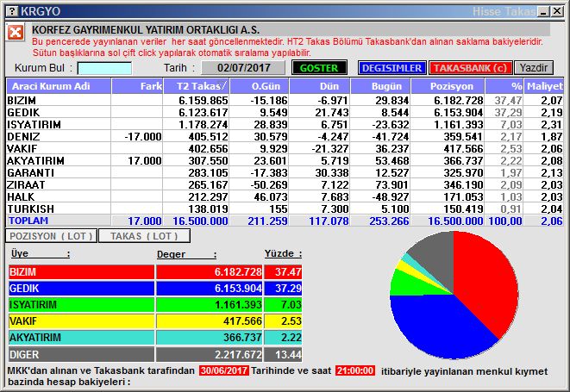Minimize the KRGYO window
This screenshot has width=570, height=392.
543,11
